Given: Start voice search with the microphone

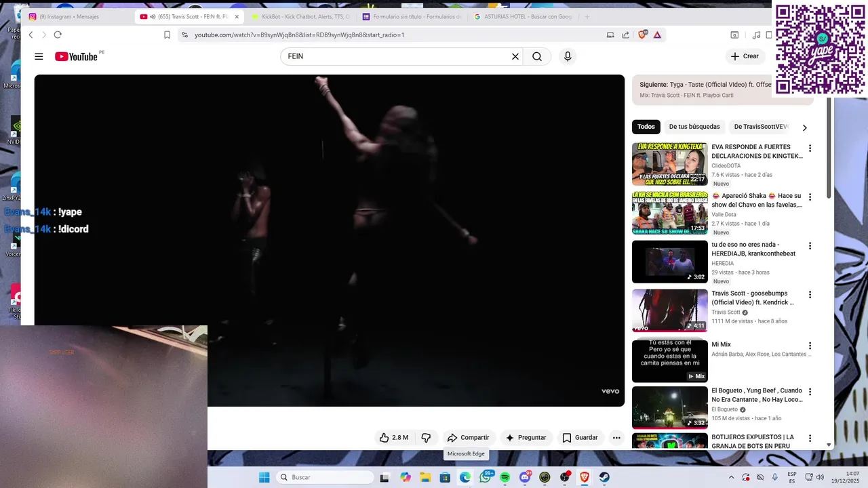Looking at the screenshot, I should [568, 57].
